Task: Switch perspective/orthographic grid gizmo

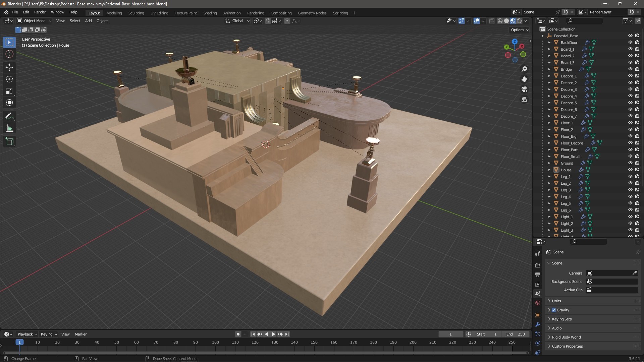Action: 524,100
